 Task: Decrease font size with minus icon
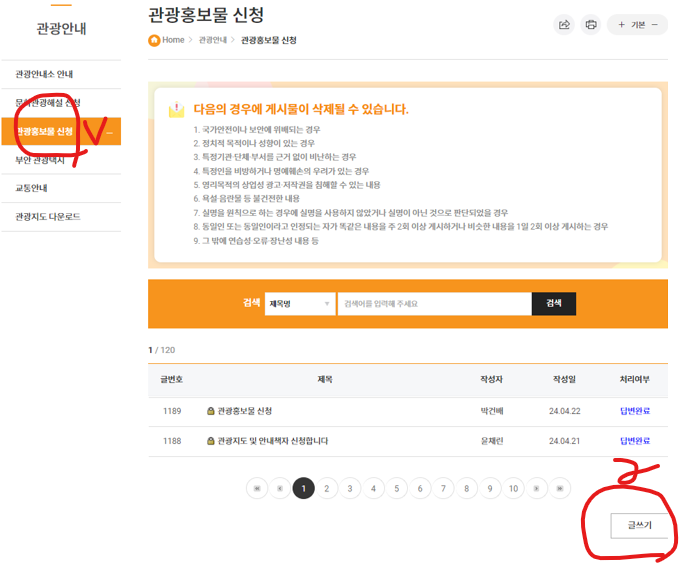pyautogui.click(x=655, y=25)
